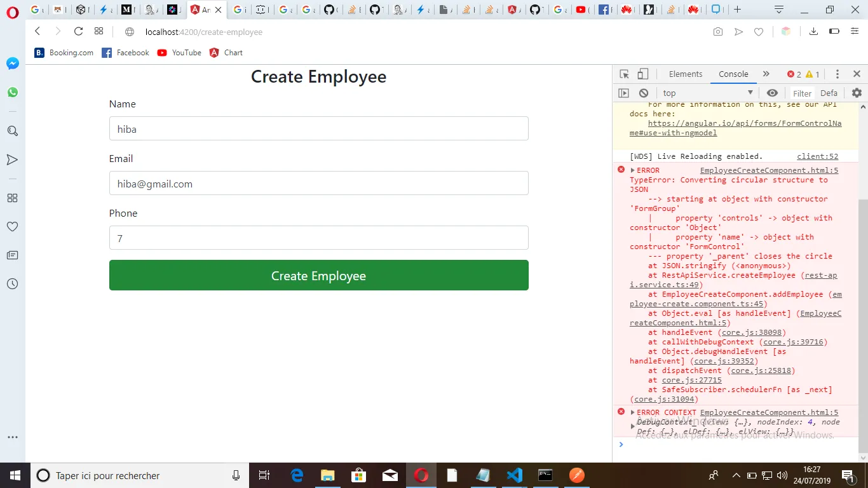Open the rest-api.service.ts:49 source link
Image resolution: width=868 pixels, height=488 pixels.
[x=733, y=280]
